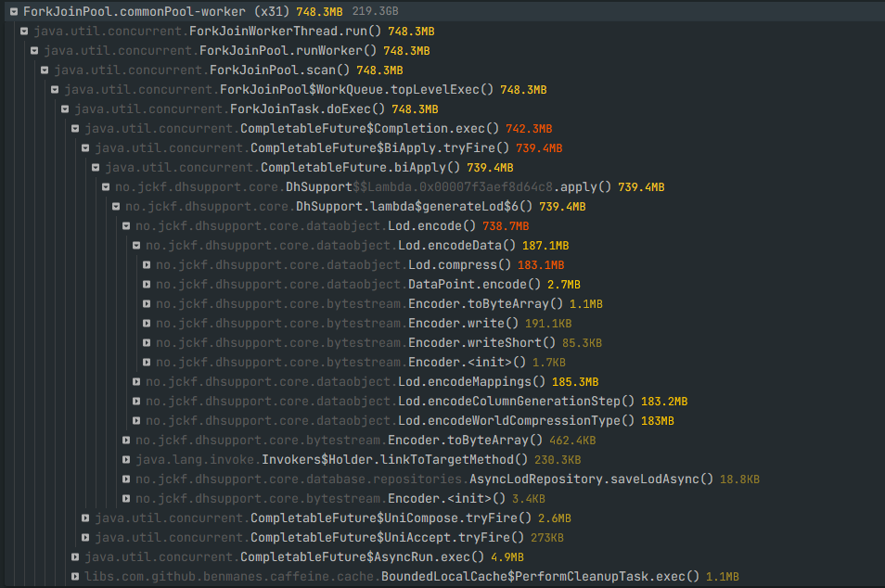This screenshot has height=588, width=885.
Task: Select the ForkJoinPool.commonPool-worker (x31) row
Action: coord(442,11)
